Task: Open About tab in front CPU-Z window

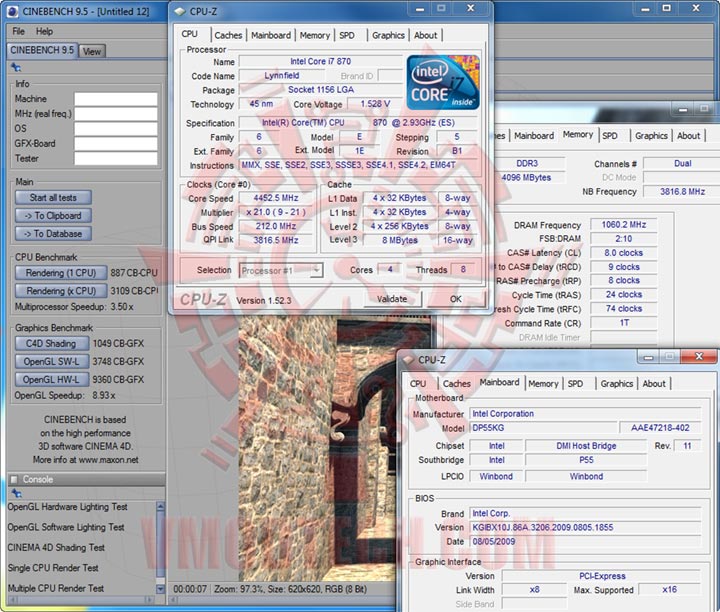Action: tap(426, 35)
